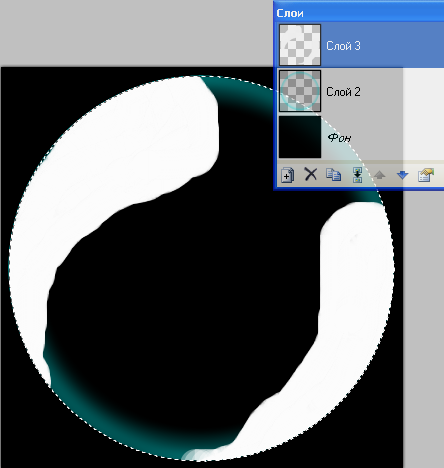Delete the selected layer with X icon
Screen dimensions: 444x468
point(311,174)
